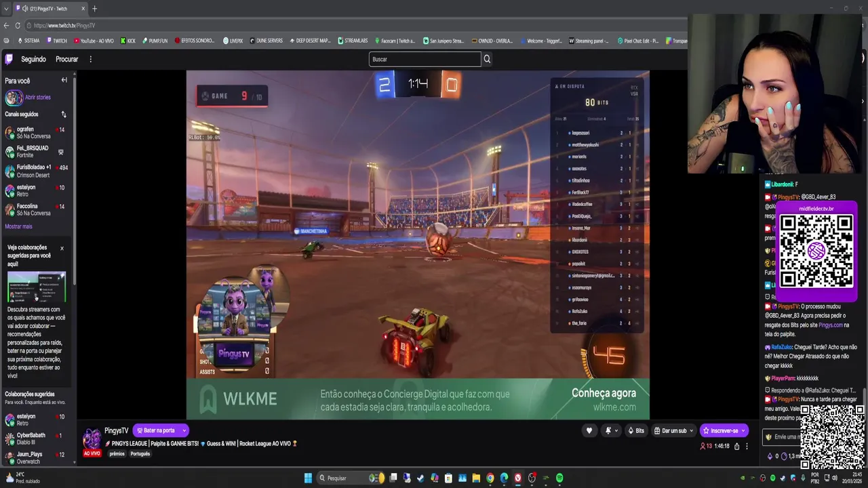The width and height of the screenshot is (868, 488).
Task: Open esteiyon channel in followed list
Action: click(35, 190)
